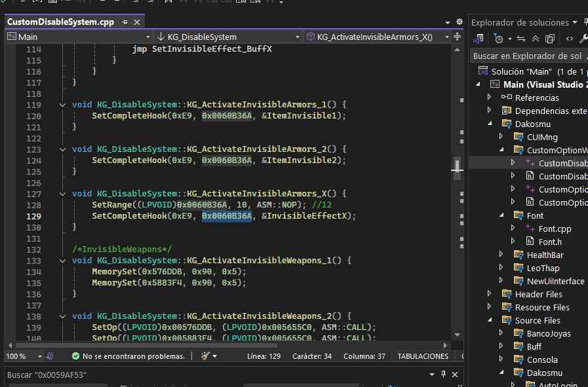This screenshot has width=588, height=387.
Task: Click the 'Columna: 37' indicator
Action: tap(364, 356)
